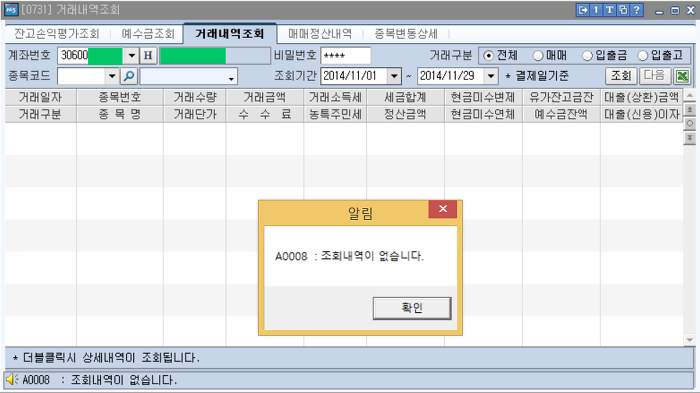Click the 정산금액 column header

405,114
